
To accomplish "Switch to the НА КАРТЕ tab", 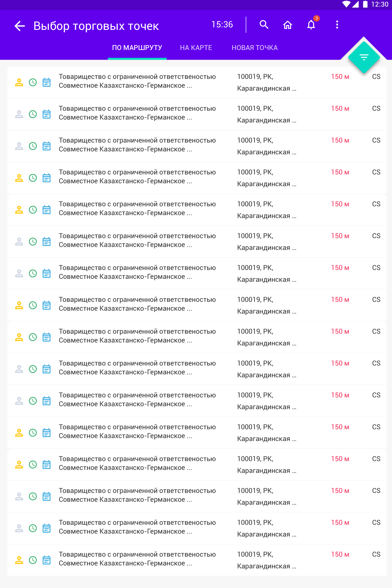I will coord(196,48).
